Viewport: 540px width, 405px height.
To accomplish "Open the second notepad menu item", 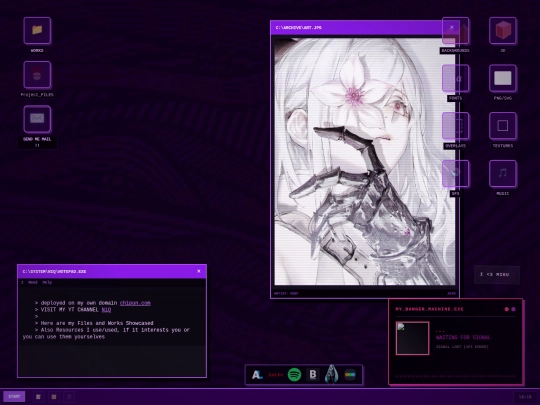I will 33,282.
